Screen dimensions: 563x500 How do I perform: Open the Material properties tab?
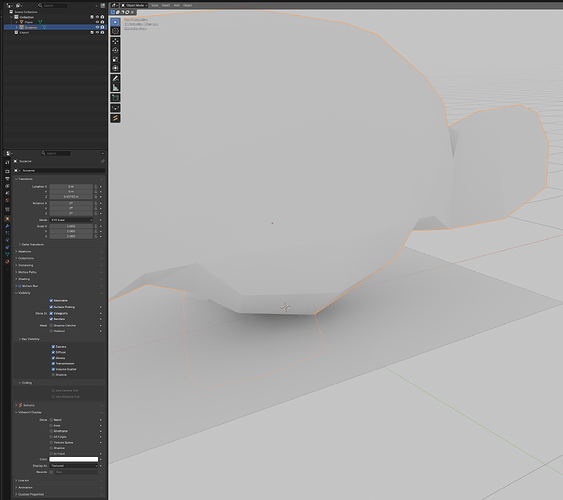[x=7, y=262]
